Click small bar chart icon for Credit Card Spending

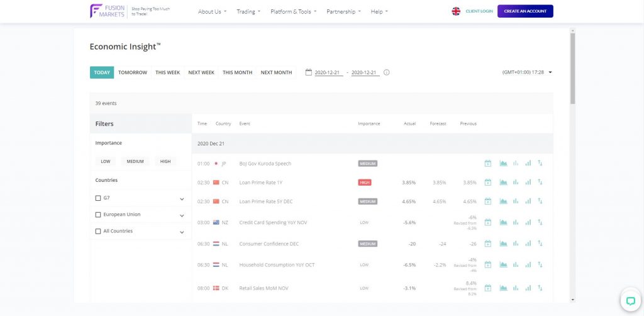(516, 222)
